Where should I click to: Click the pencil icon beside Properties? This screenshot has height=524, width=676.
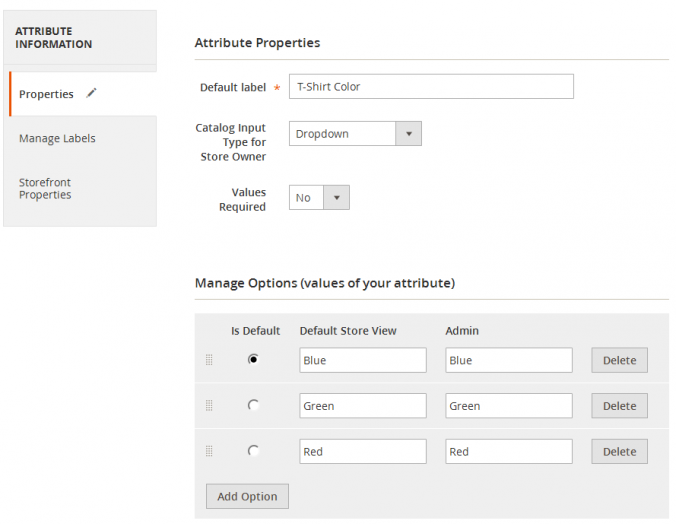[91, 93]
